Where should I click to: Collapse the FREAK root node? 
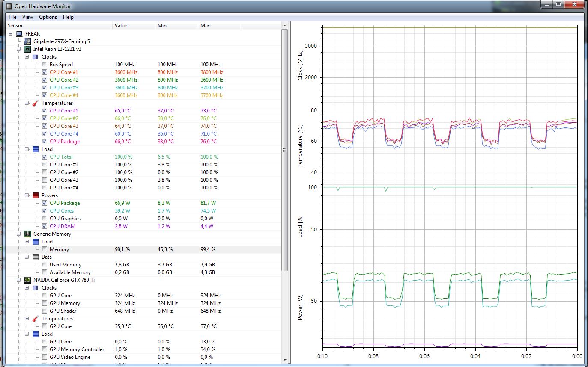point(11,34)
